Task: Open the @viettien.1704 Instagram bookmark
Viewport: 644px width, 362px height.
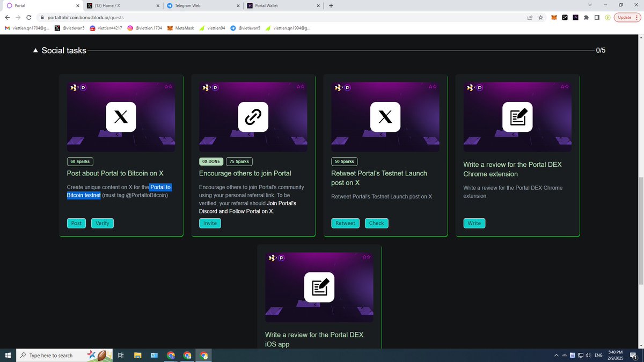Action: point(145,28)
